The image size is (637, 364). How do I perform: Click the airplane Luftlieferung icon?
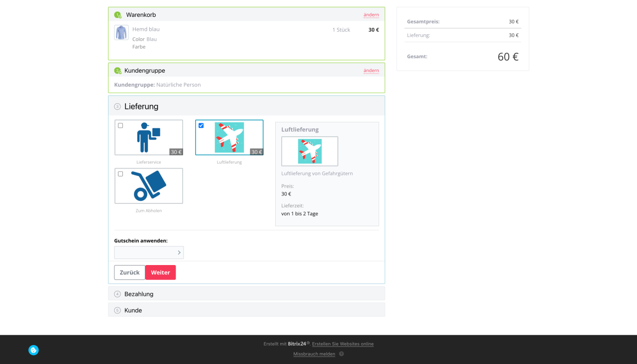coord(229,137)
